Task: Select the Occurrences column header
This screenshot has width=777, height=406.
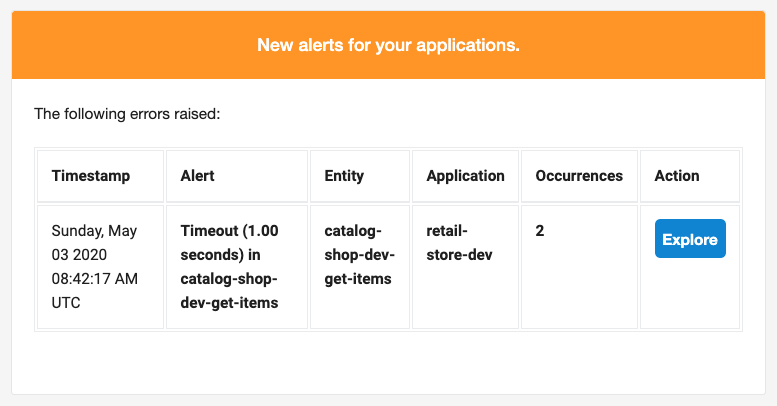Action: coord(579,176)
